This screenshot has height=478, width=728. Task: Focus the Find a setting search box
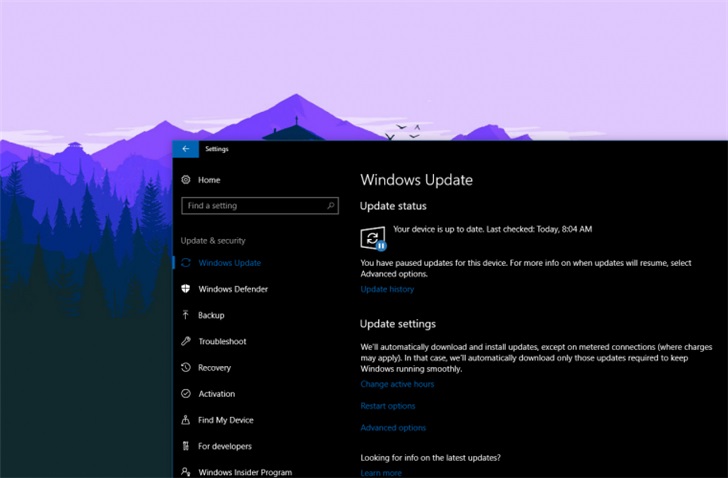click(x=254, y=206)
